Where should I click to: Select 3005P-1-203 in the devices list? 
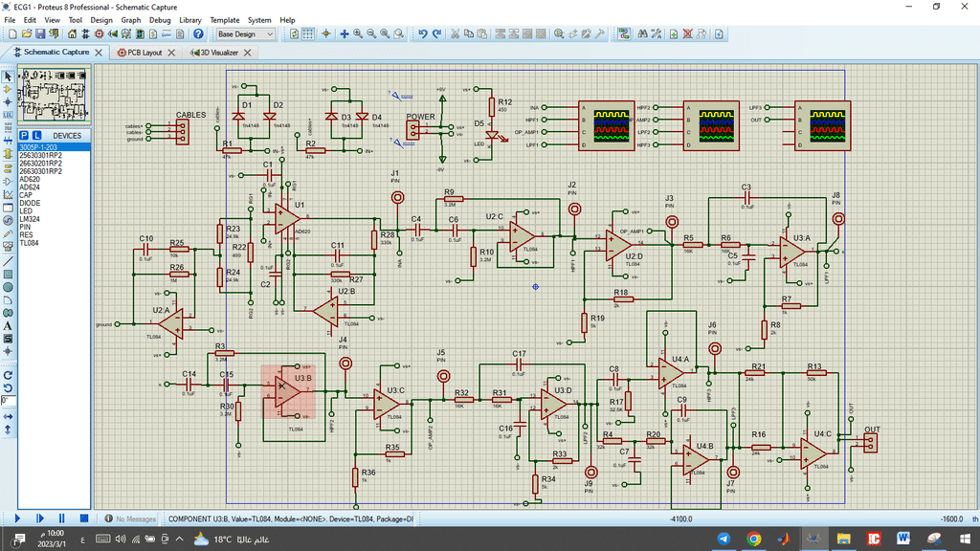(x=54, y=147)
